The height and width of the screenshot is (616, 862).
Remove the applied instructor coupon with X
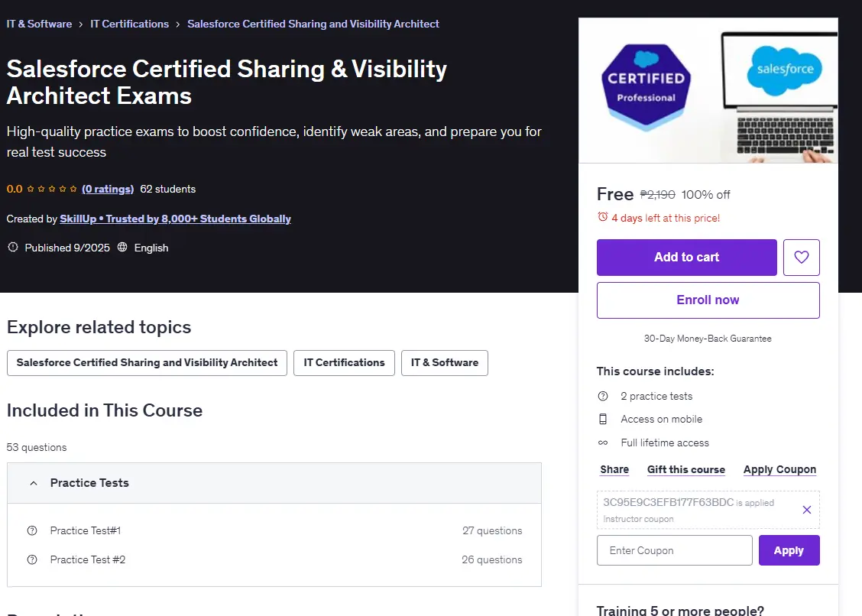click(x=806, y=510)
